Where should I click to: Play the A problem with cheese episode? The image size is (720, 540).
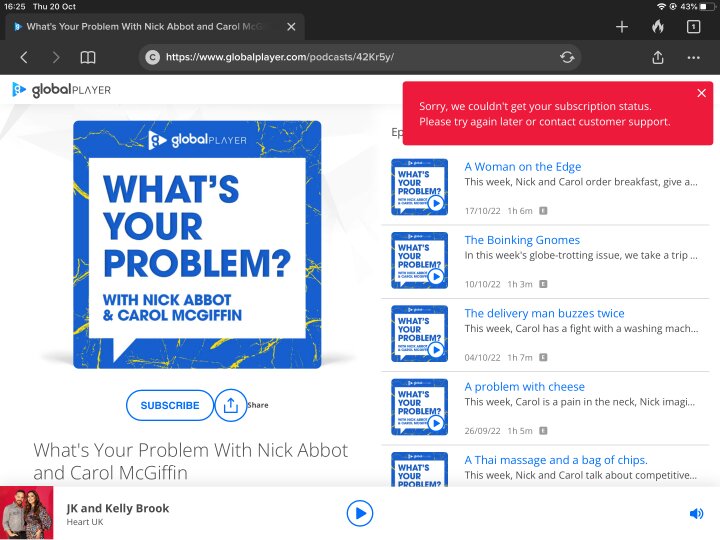click(436, 423)
